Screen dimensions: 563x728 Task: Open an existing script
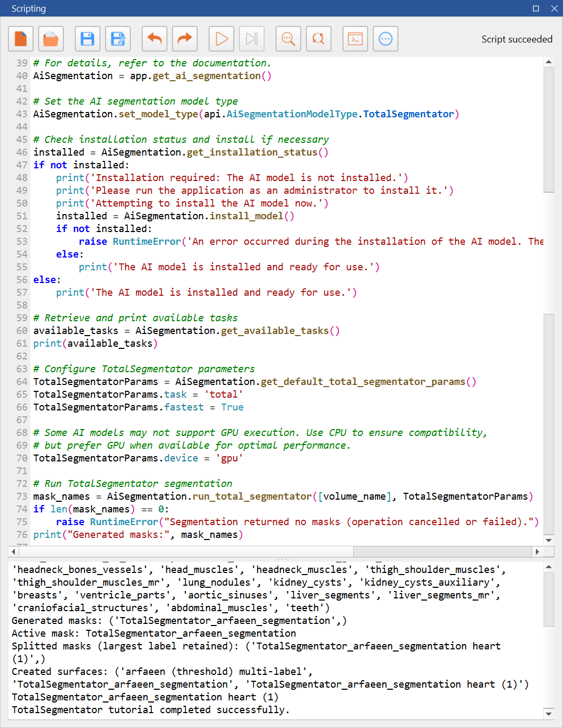click(x=50, y=38)
